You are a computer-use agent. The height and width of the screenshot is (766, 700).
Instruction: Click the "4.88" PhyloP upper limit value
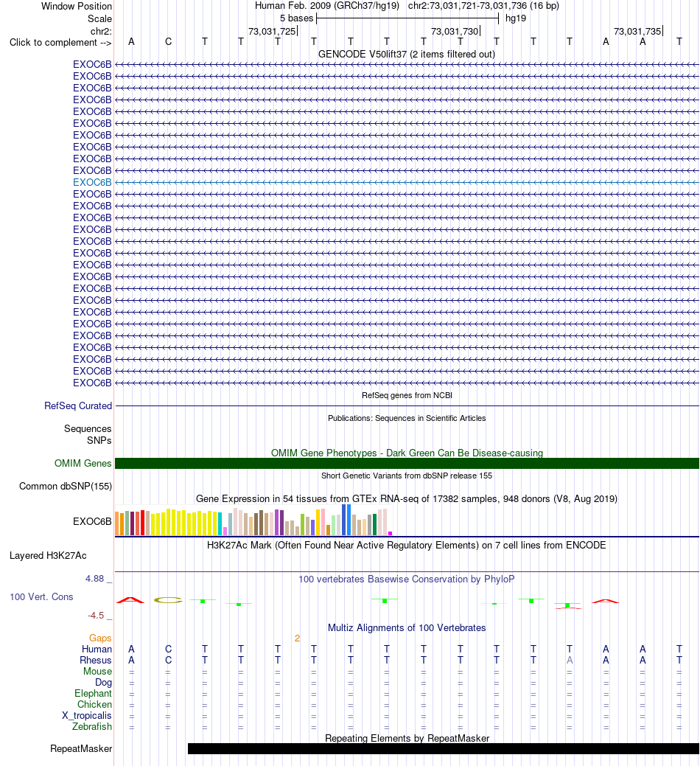tap(95, 579)
